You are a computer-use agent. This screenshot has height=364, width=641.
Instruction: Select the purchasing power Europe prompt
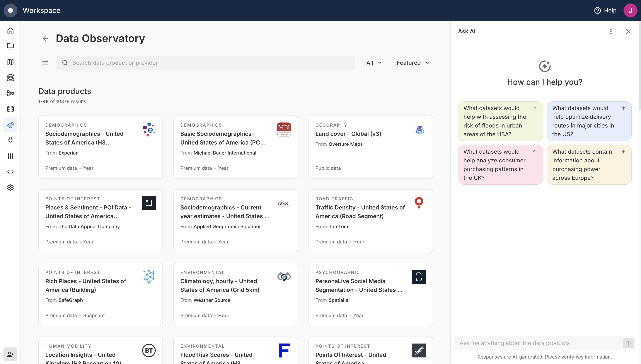(x=589, y=165)
